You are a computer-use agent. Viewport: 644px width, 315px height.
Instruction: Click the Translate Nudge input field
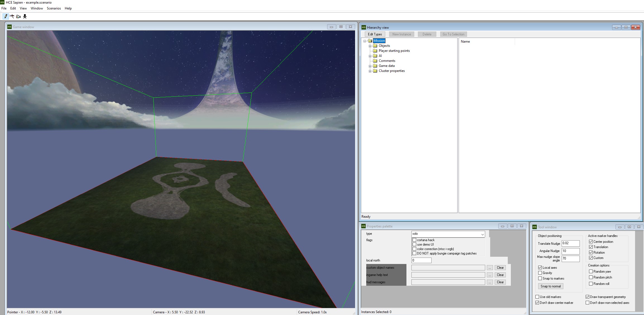tap(571, 243)
